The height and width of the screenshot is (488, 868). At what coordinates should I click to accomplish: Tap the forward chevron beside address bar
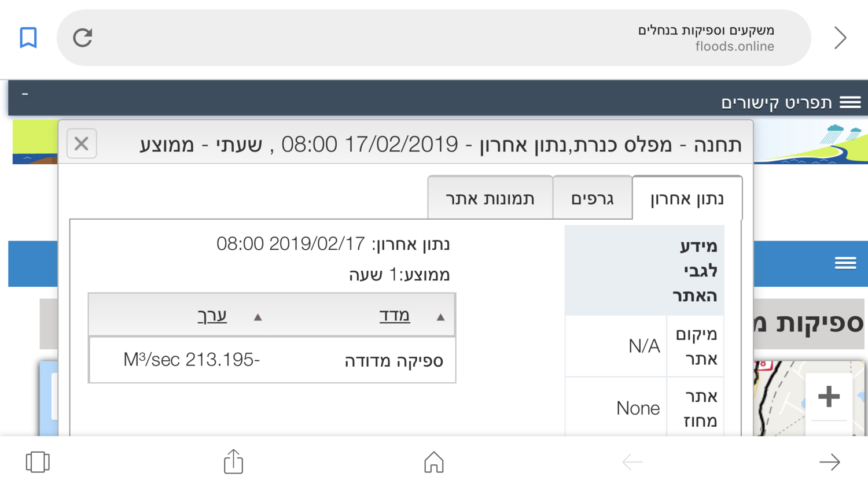click(x=840, y=38)
